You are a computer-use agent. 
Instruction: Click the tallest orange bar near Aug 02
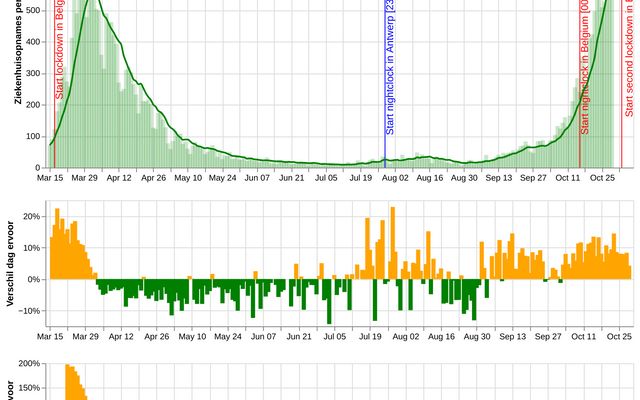tap(392, 243)
